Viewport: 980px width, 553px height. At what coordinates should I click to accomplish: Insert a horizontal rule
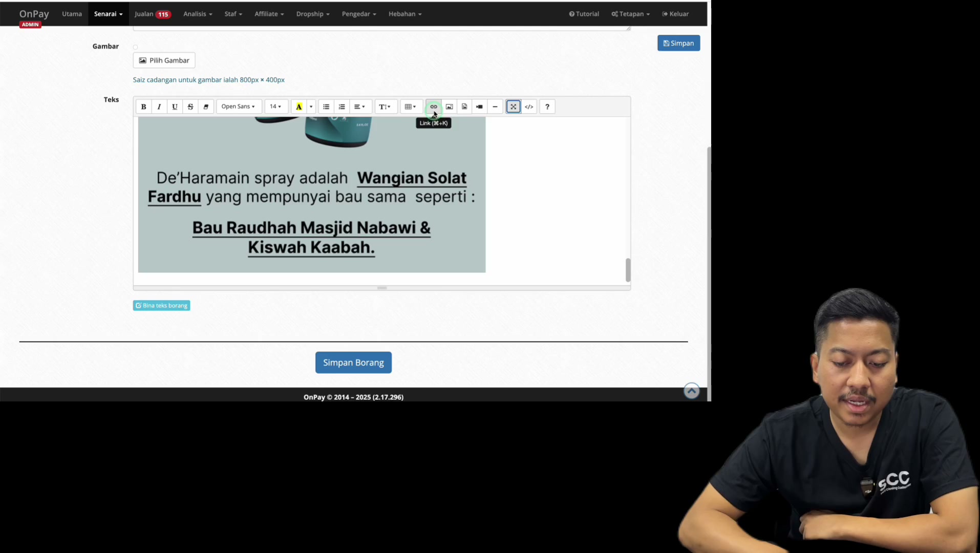[495, 107]
